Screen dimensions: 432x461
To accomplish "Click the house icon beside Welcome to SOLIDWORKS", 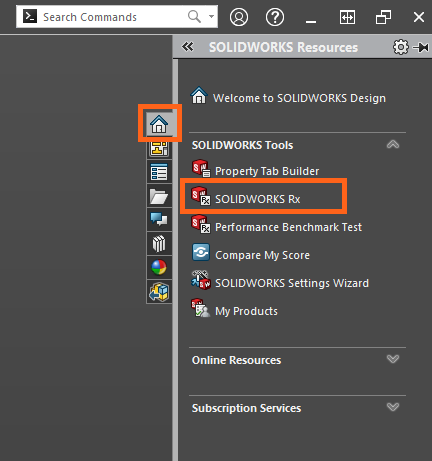I will pos(199,96).
